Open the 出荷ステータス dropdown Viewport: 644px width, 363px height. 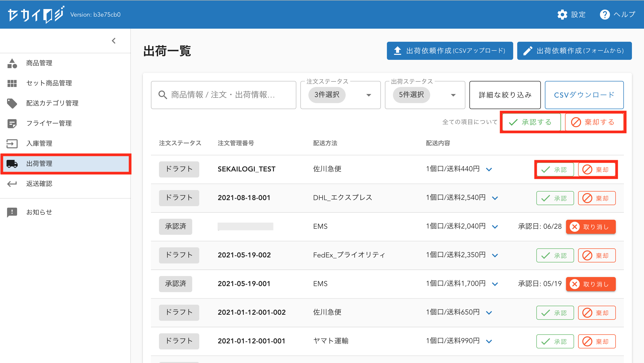coord(453,95)
